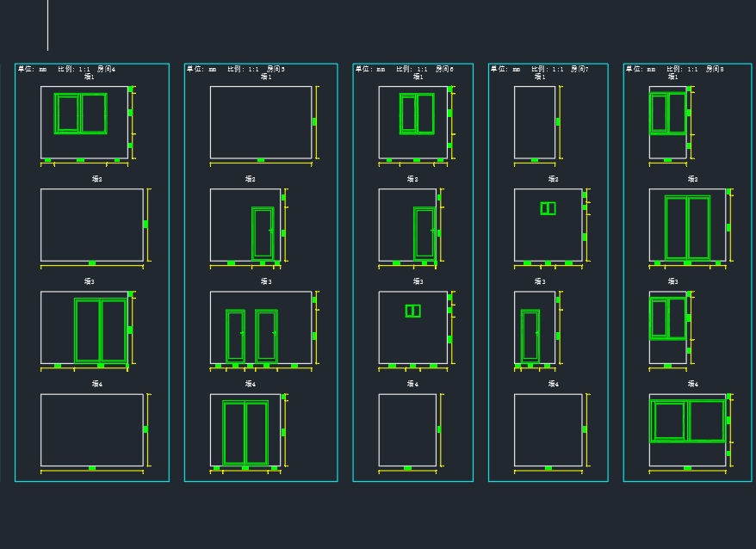The height and width of the screenshot is (549, 756).
Task: Select the window on Room 4 wall 1
Action: (80, 114)
